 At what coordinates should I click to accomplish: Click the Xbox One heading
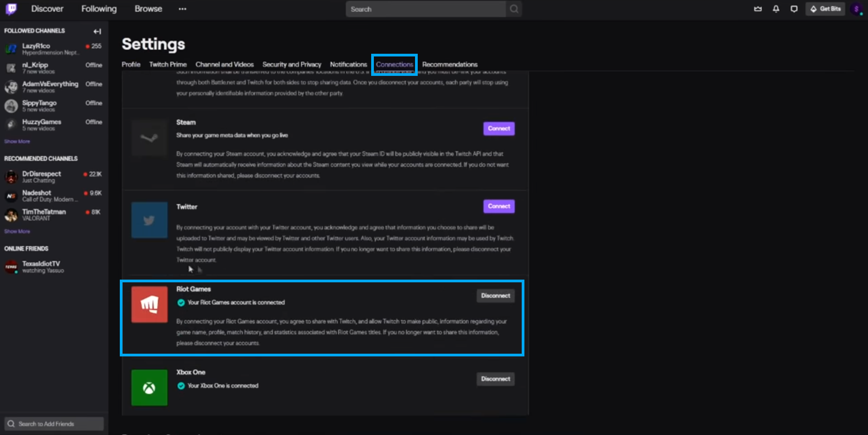pyautogui.click(x=191, y=372)
